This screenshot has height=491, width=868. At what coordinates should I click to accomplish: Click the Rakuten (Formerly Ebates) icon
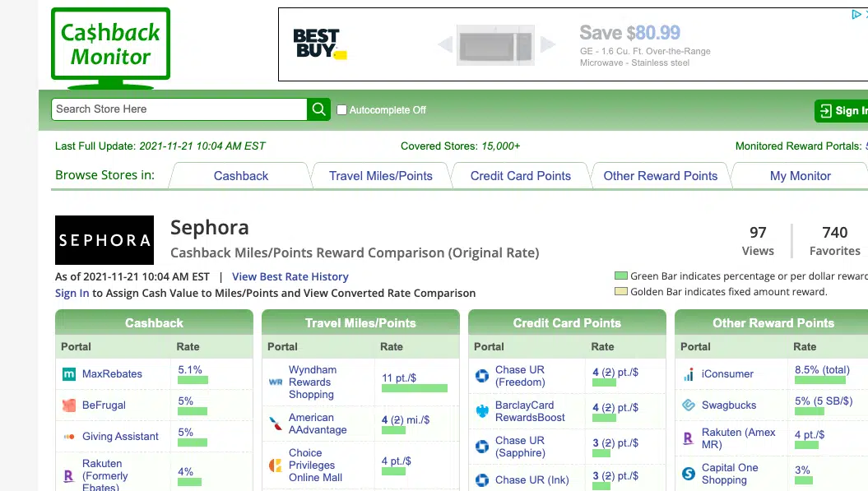69,476
